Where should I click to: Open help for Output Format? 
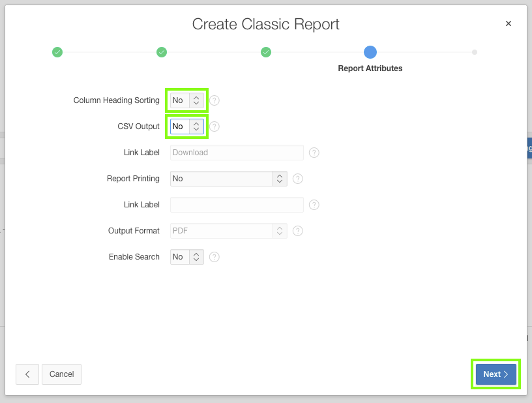[x=298, y=231]
